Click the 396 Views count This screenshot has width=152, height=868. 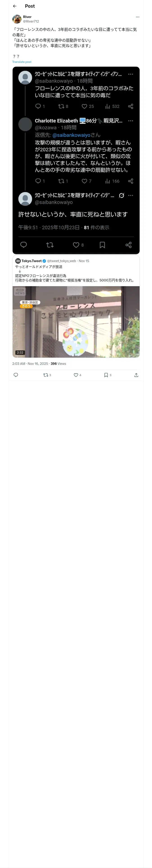coord(58,363)
